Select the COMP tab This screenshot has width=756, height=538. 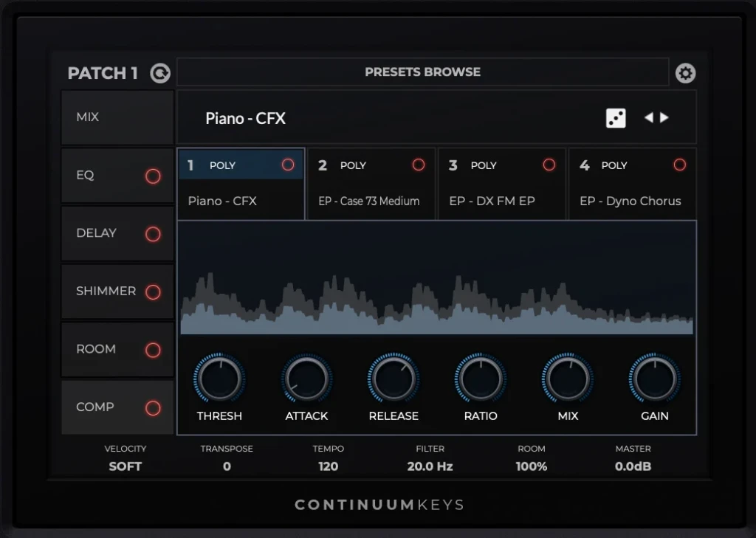coord(117,407)
